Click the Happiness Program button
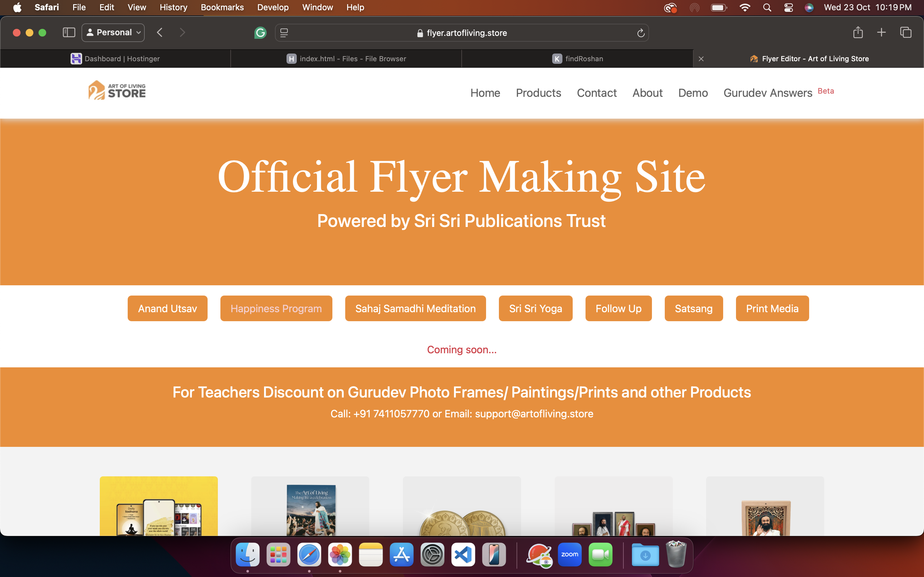 (x=276, y=308)
